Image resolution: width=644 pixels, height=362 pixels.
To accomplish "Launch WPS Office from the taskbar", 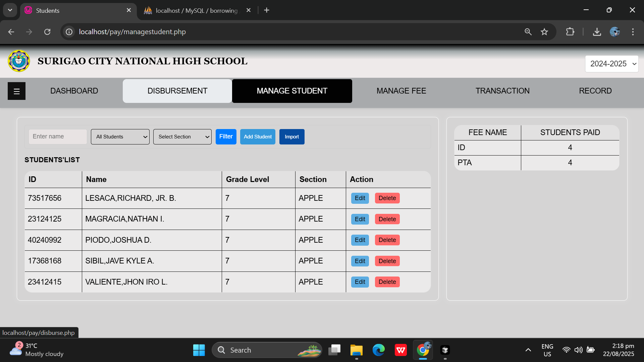I will point(401,350).
